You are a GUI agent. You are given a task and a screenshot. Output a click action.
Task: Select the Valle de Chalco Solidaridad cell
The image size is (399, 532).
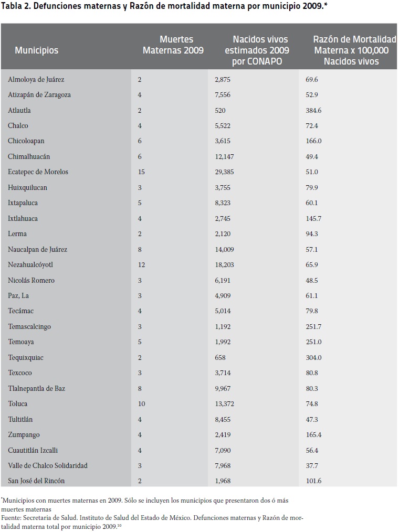point(48,465)
